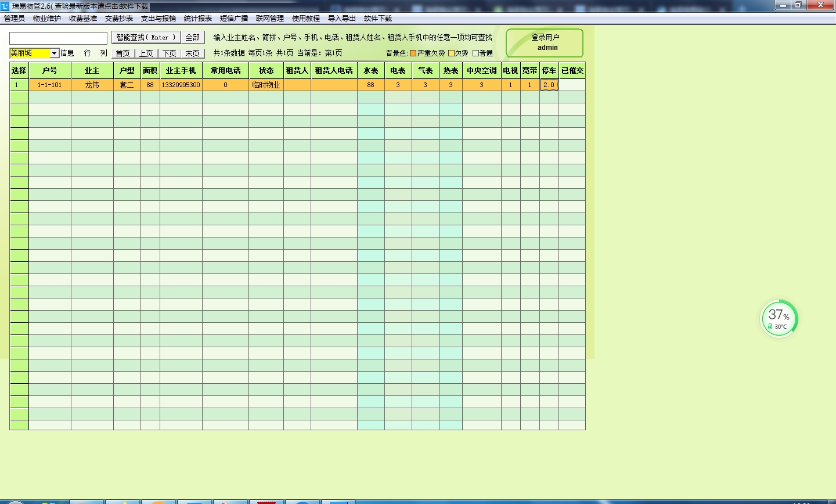Go to 下页 next page
This screenshot has width=836, height=504.
(170, 53)
